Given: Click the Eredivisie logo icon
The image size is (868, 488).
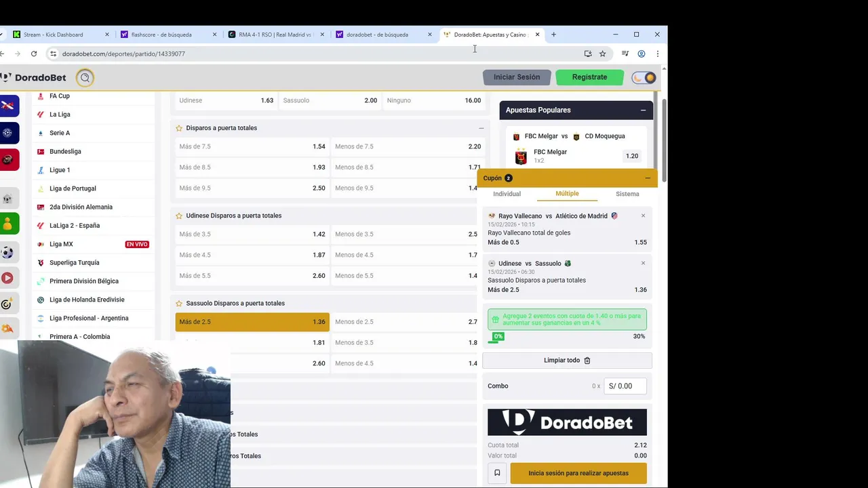Looking at the screenshot, I should 41,300.
